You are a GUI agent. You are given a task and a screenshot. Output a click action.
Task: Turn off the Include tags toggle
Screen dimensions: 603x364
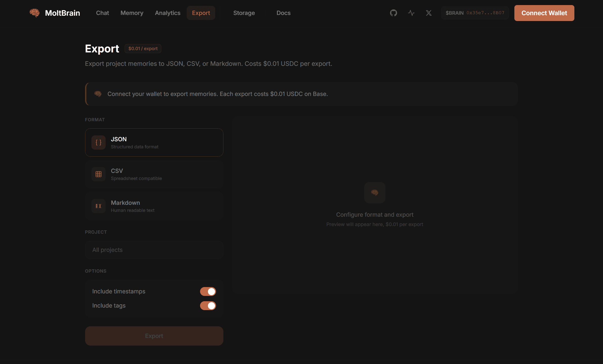(208, 306)
